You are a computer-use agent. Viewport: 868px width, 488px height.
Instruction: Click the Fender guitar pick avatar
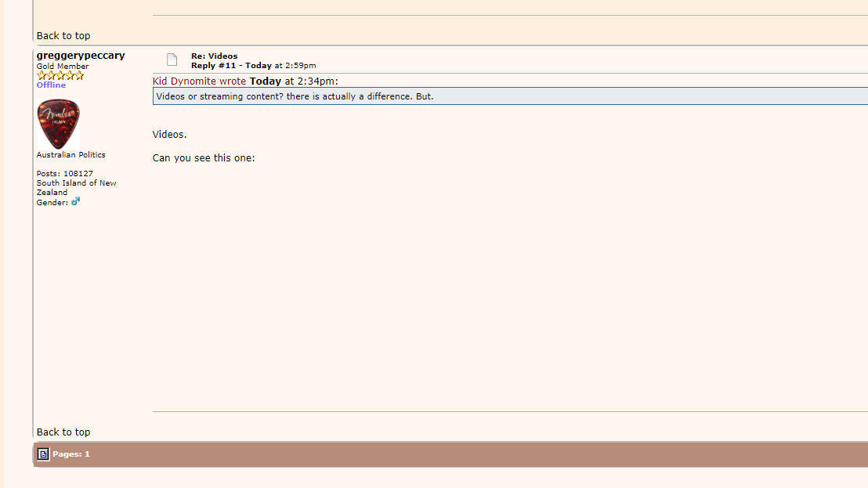(x=58, y=124)
